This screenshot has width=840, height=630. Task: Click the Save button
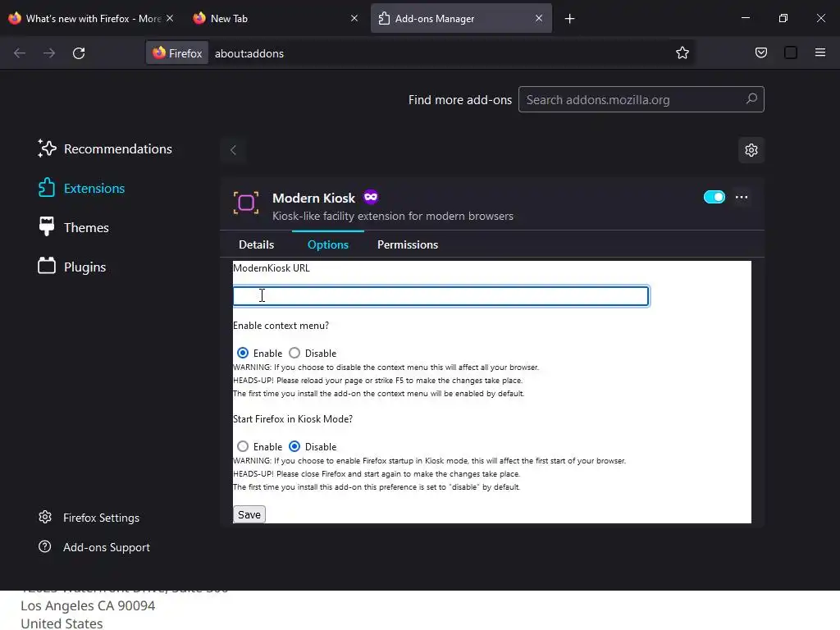(249, 514)
